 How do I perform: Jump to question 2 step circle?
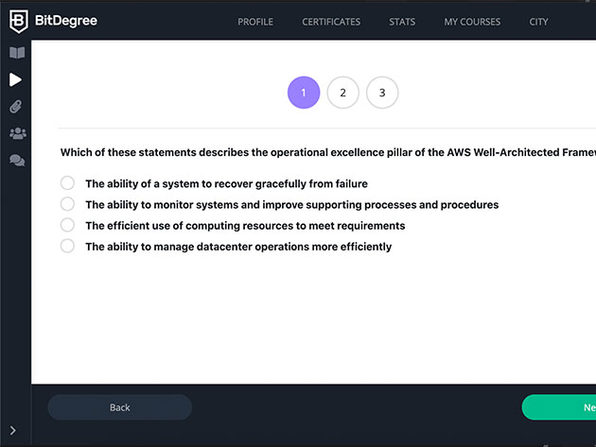coord(343,92)
